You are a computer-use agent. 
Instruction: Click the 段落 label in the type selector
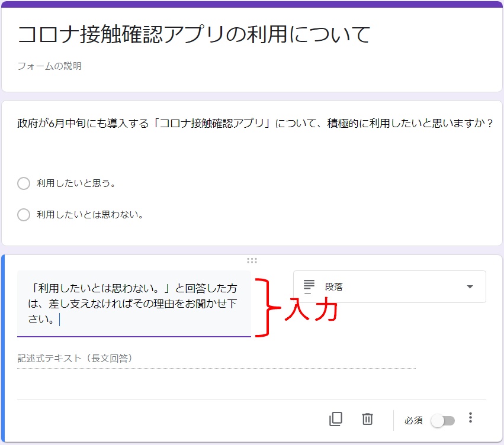tap(334, 287)
